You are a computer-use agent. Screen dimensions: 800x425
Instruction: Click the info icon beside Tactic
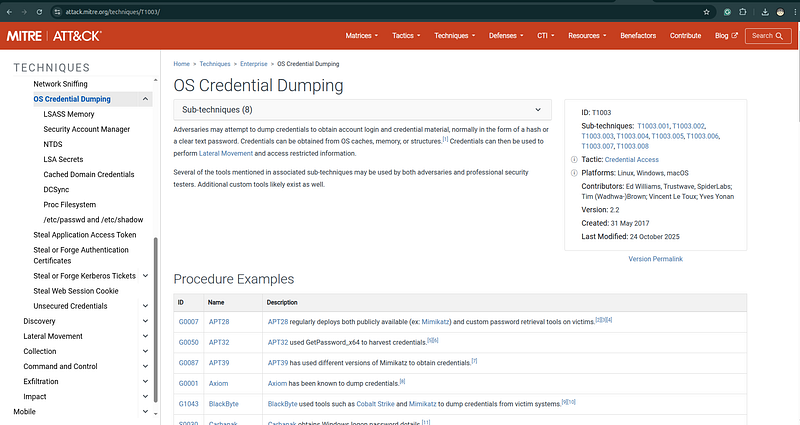pyautogui.click(x=574, y=160)
